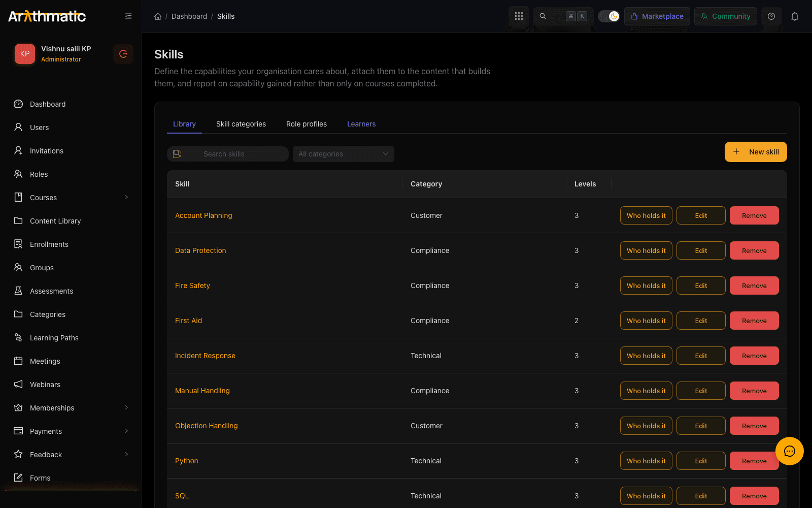This screenshot has height=508, width=812.
Task: Open the All categories dropdown
Action: pos(344,154)
